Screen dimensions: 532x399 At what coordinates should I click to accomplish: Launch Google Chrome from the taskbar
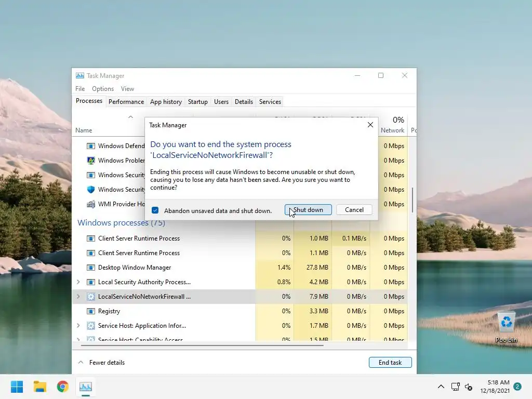click(63, 387)
